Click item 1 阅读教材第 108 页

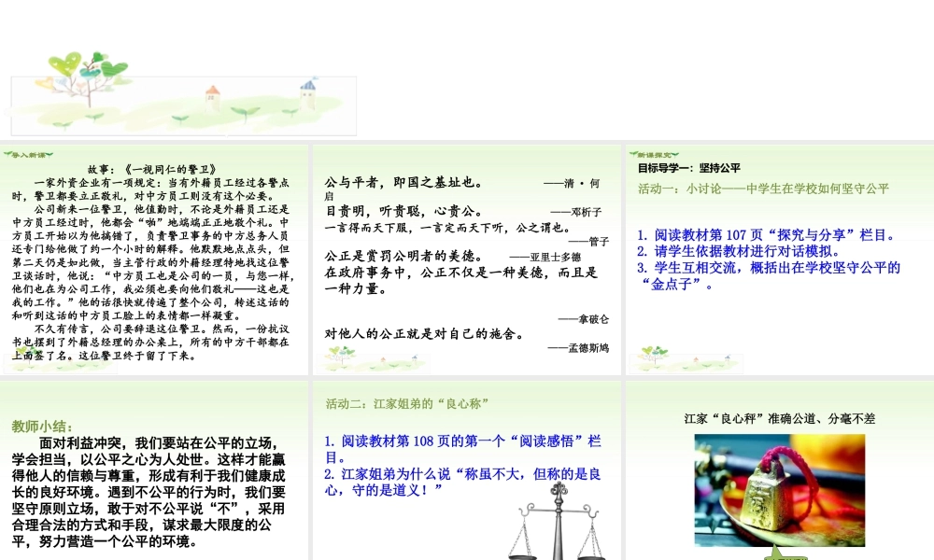[x=462, y=441]
